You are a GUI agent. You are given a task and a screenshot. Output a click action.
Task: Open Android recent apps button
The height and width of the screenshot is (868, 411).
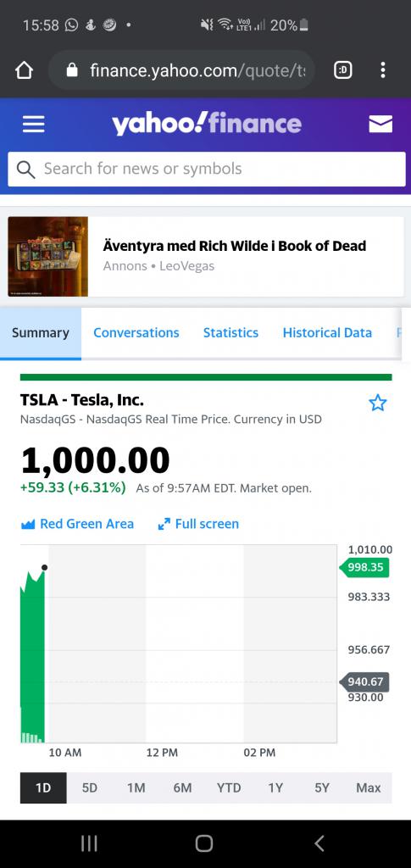[x=89, y=843]
